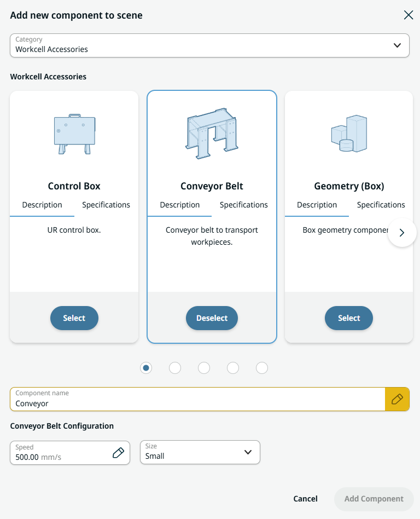This screenshot has height=519, width=420.
Task: Click the pencil icon beside Component name
Action: [397, 399]
